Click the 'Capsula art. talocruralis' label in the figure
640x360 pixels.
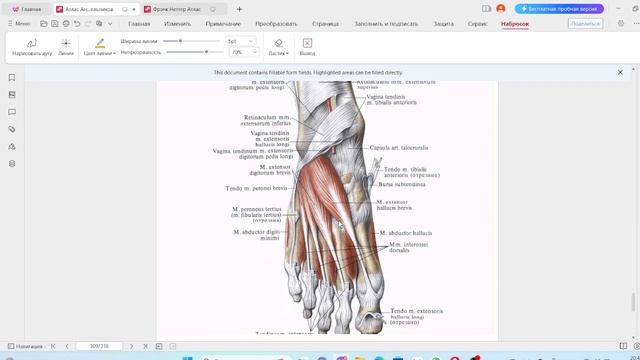click(399, 148)
